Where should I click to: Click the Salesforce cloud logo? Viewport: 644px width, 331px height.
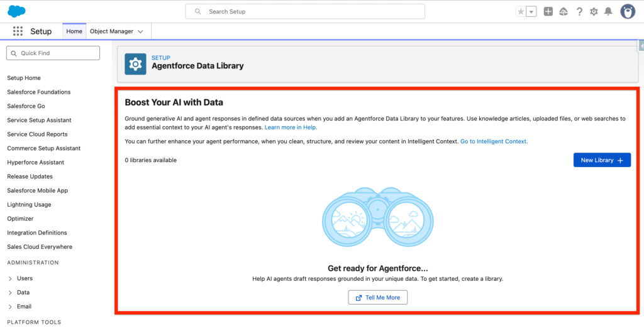pos(16,11)
